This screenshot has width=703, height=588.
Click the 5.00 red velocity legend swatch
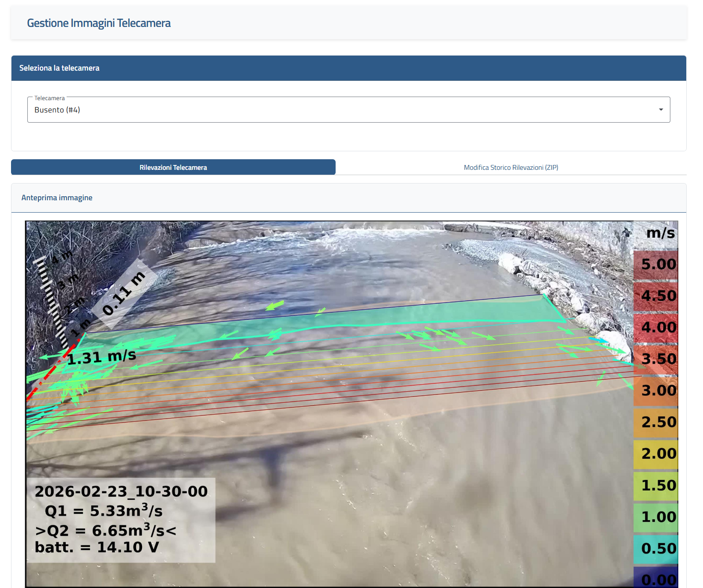click(656, 264)
